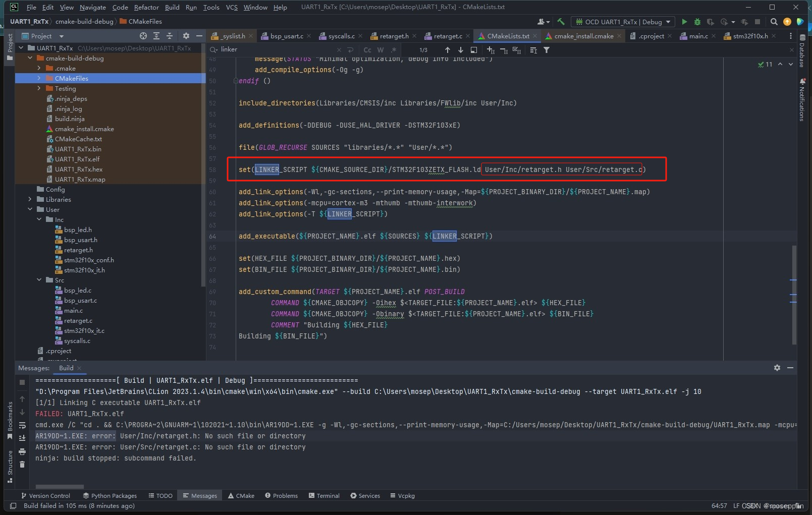This screenshot has height=515, width=812.
Task: Run the OCD UART1_RxTx configuration
Action: click(684, 22)
